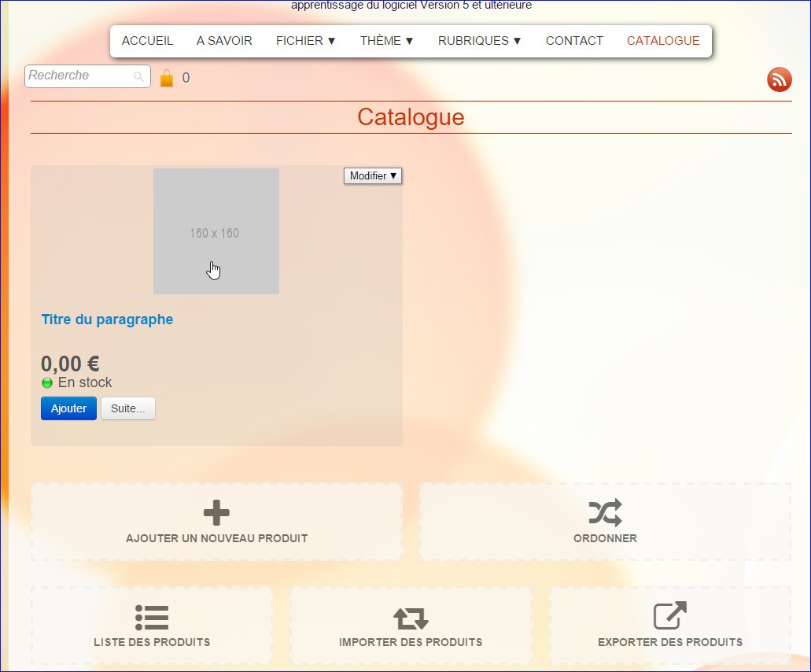Click the Exporter des produits arrow icon
Viewport: 811px width, 672px height.
[669, 616]
